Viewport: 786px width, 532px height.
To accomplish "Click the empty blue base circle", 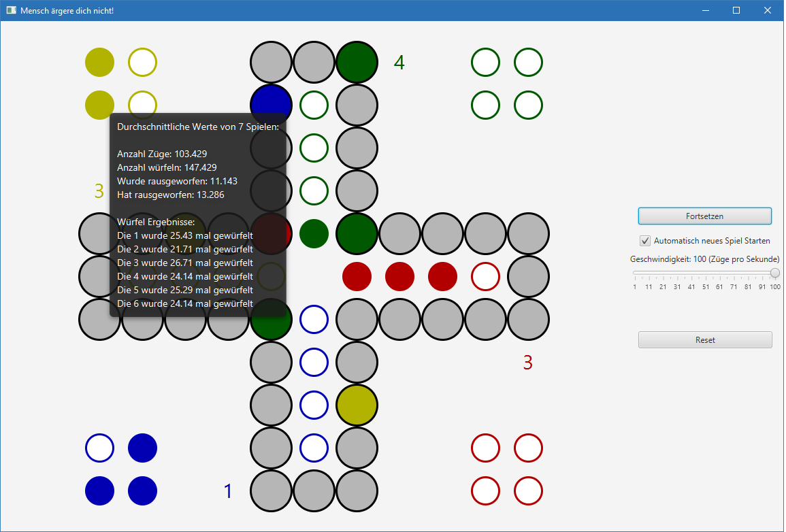I will pos(99,448).
